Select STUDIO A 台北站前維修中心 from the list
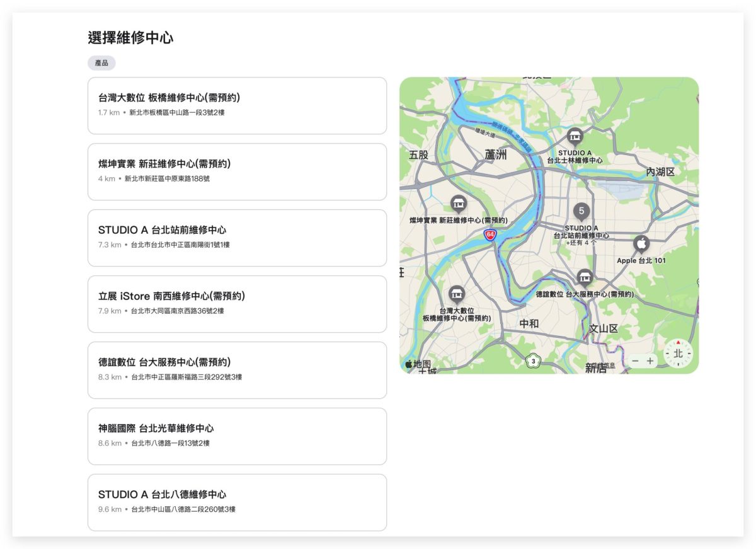 (238, 238)
